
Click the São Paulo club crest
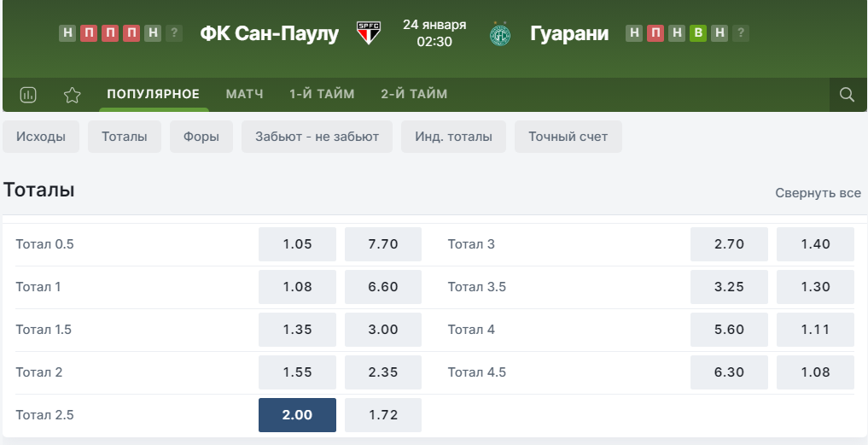pos(368,33)
